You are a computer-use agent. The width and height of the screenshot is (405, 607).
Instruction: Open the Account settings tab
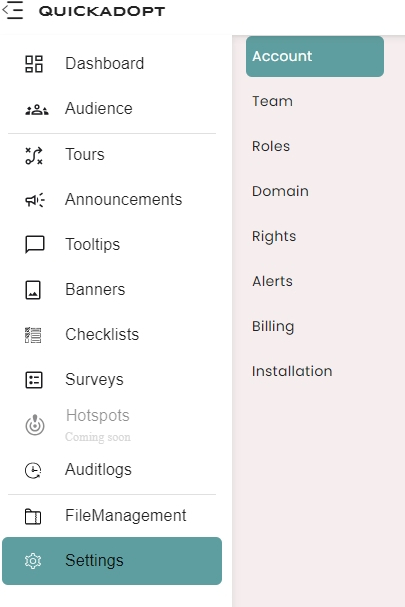(315, 57)
